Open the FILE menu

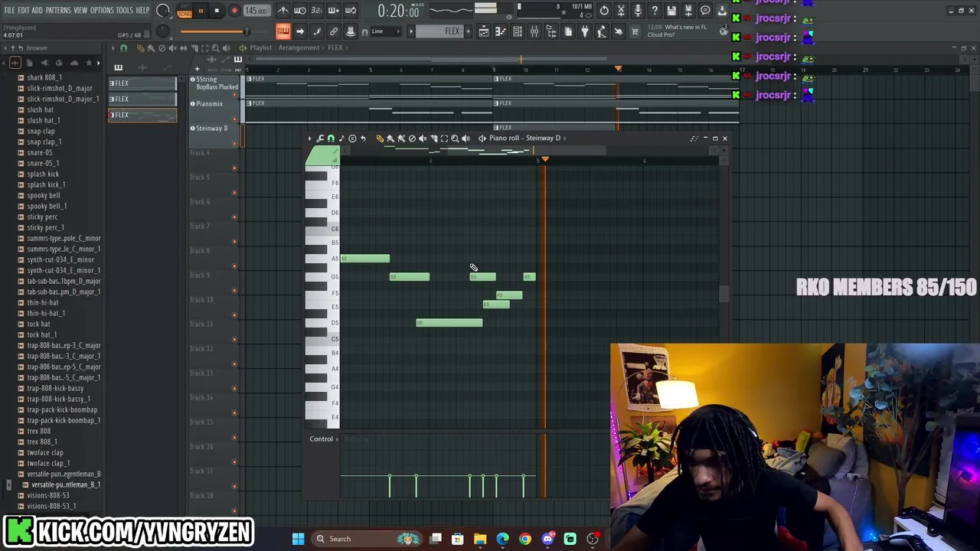(x=9, y=10)
